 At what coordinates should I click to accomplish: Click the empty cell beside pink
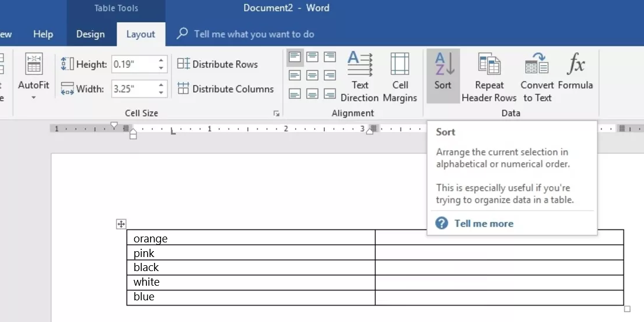coord(499,252)
